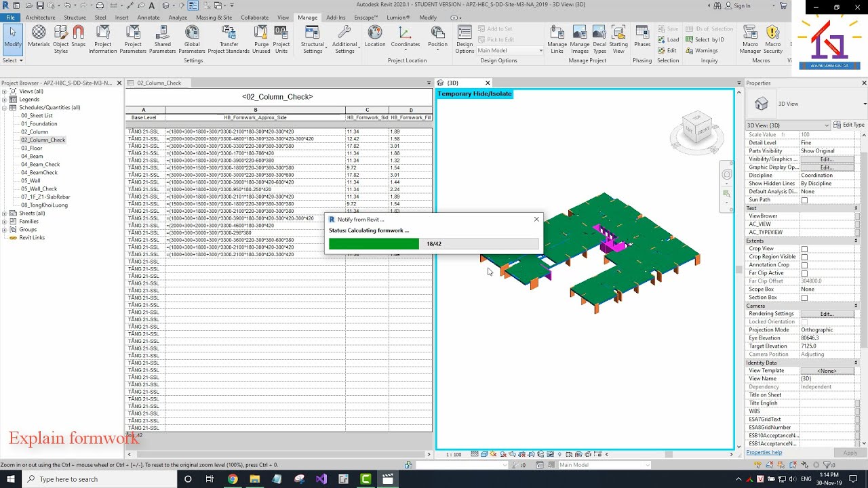Open Manage Links
Viewport: 868px width, 488px height.
[557, 39]
